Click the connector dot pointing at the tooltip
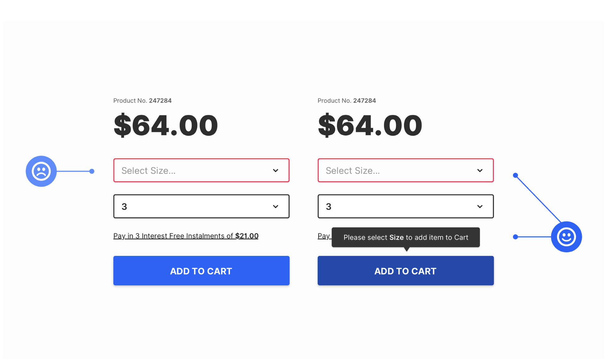This screenshot has height=364, width=611. (x=515, y=237)
